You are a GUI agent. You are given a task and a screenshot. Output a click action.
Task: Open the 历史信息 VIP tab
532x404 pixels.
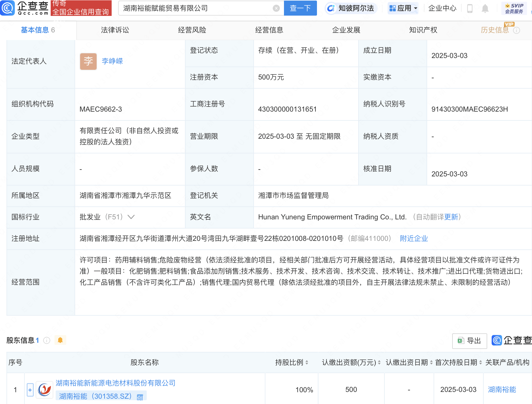tap(495, 30)
